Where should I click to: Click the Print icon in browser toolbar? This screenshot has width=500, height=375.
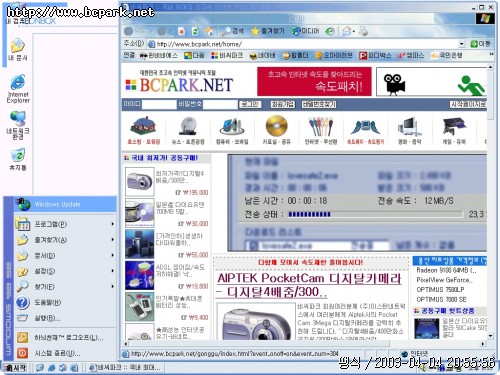tap(363, 31)
